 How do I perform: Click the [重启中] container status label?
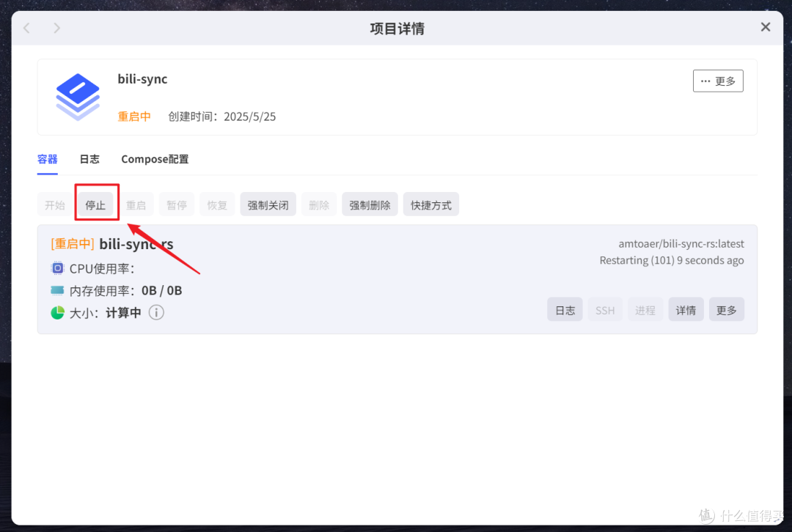(73, 244)
